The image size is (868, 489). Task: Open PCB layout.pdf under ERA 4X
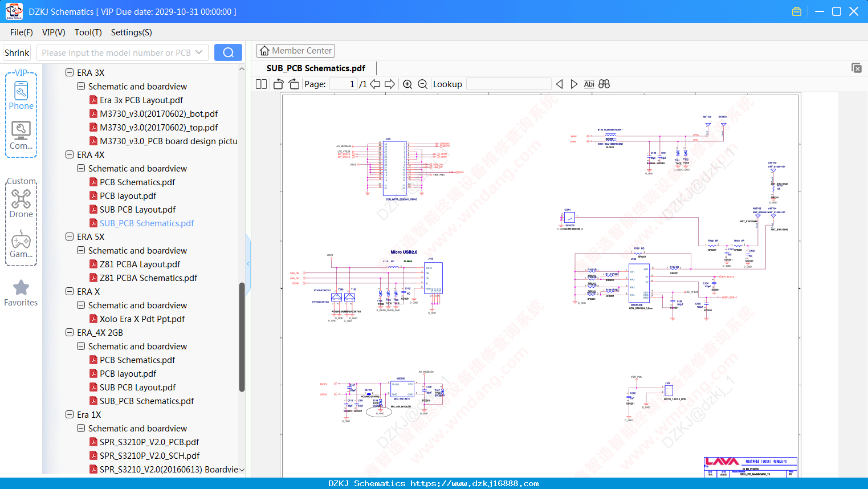tap(128, 195)
